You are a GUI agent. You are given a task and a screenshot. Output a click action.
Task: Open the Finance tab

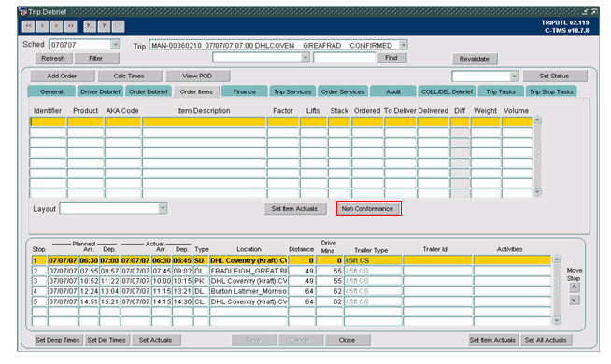(245, 91)
